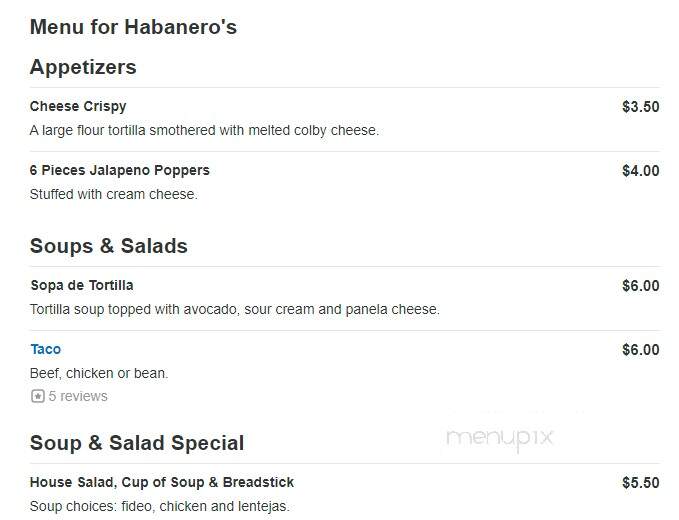Viewport: 679px width, 520px height.
Task: Click the Sopa de Tortilla item title
Action: [82, 285]
